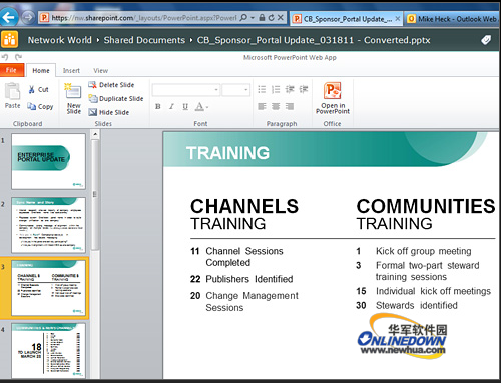Open presentation in PowerPoint desktop app
This screenshot has height=383, width=501.
[x=333, y=98]
